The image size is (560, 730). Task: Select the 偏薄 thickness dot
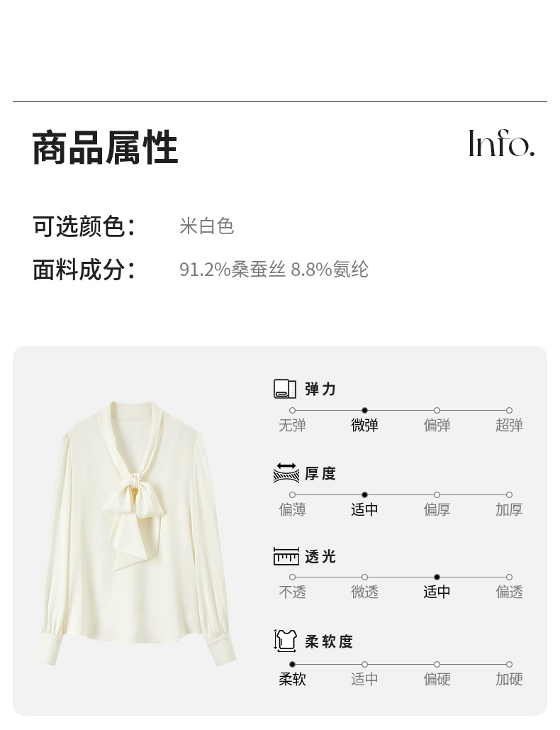(x=292, y=495)
